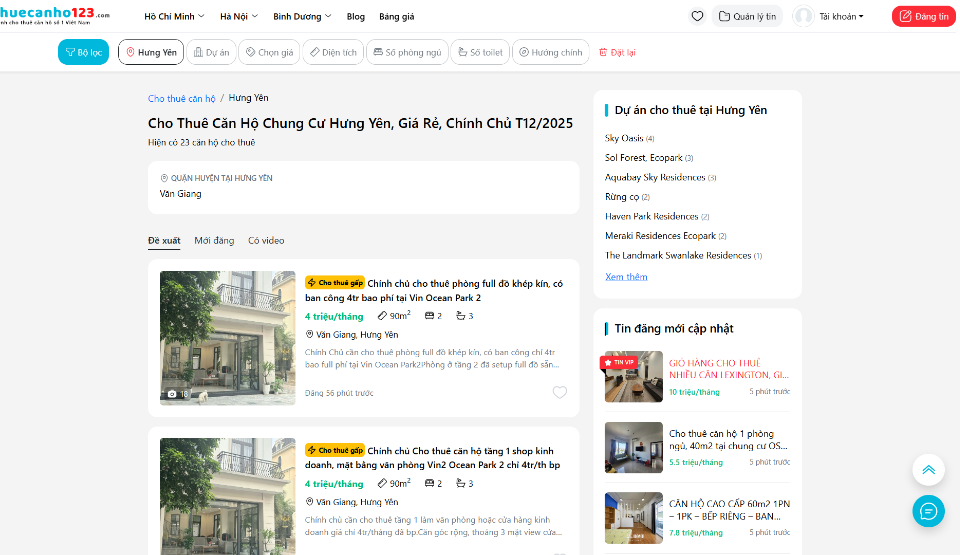Open the saved favorites heart icon in header
The height and width of the screenshot is (555, 960).
[x=697, y=17]
